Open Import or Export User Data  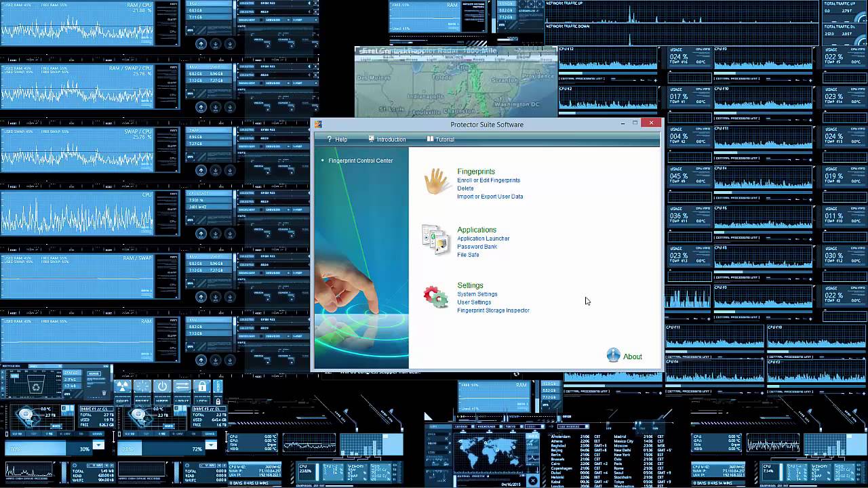point(490,197)
